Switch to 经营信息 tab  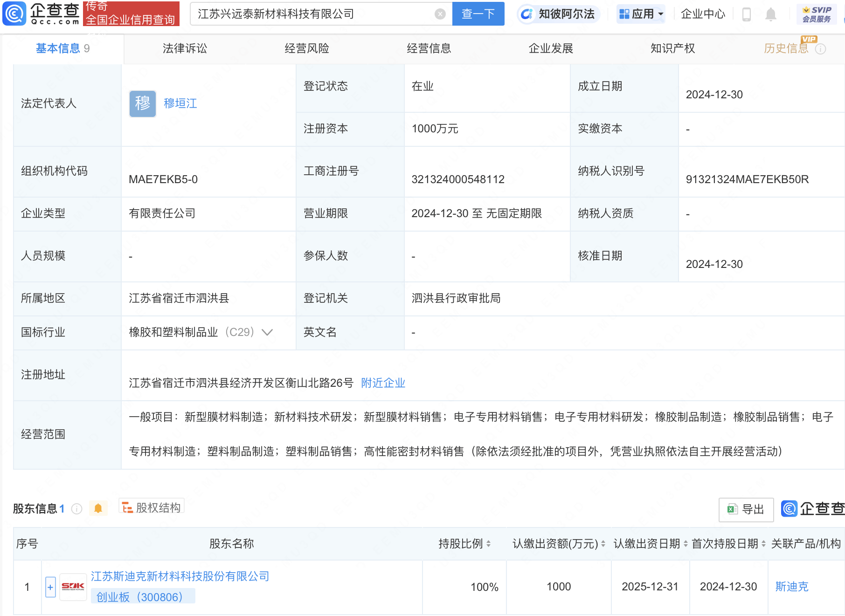tap(429, 48)
